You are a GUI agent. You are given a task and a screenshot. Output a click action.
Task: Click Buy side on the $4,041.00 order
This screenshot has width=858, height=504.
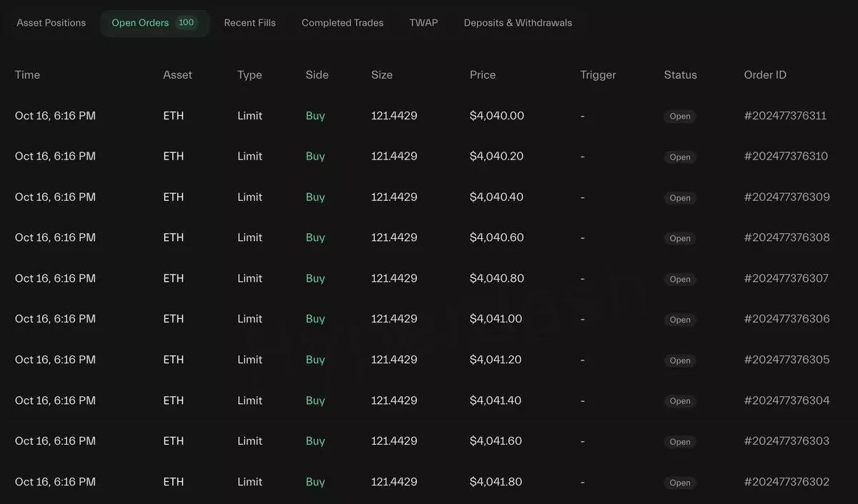[x=315, y=319]
